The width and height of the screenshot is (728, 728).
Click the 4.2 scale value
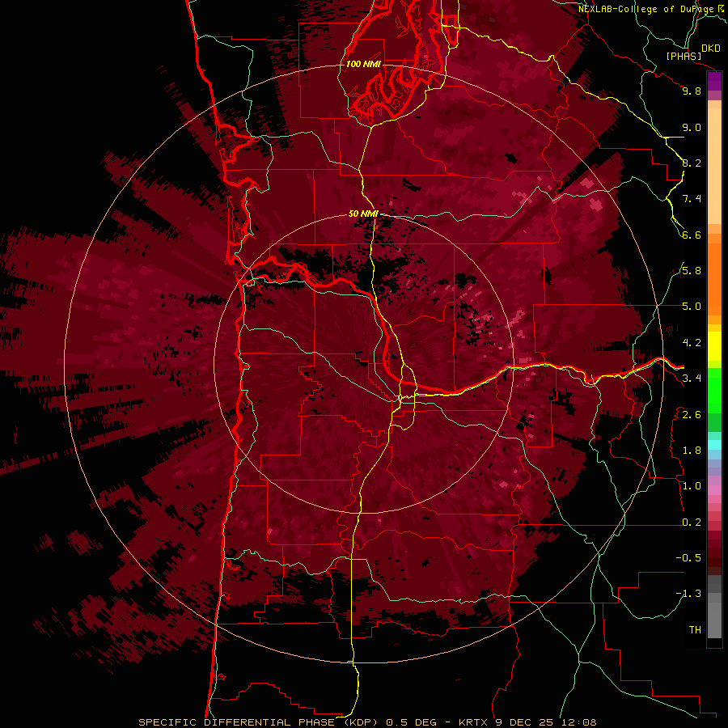point(692,343)
